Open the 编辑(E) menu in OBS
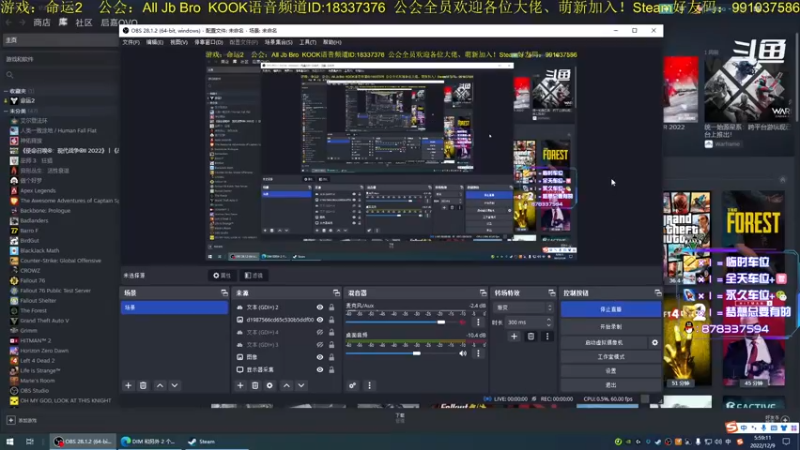800x450 pixels. pos(155,42)
